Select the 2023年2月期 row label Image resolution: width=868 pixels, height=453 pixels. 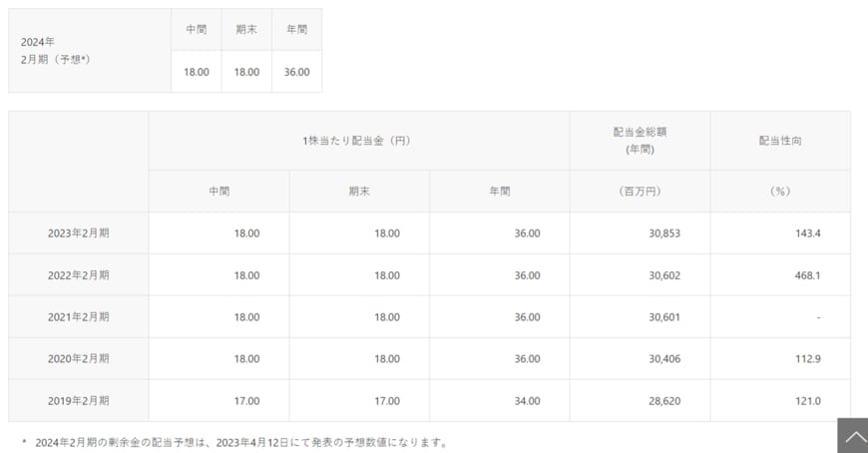78,233
